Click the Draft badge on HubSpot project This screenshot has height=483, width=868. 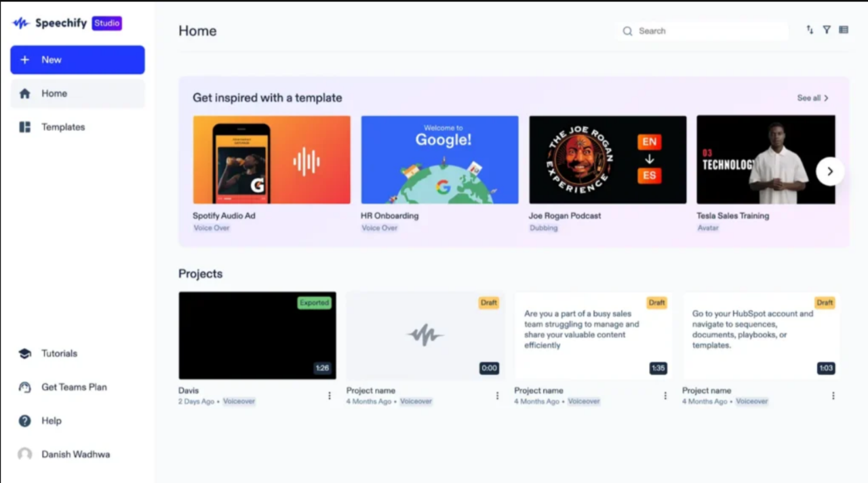(825, 303)
